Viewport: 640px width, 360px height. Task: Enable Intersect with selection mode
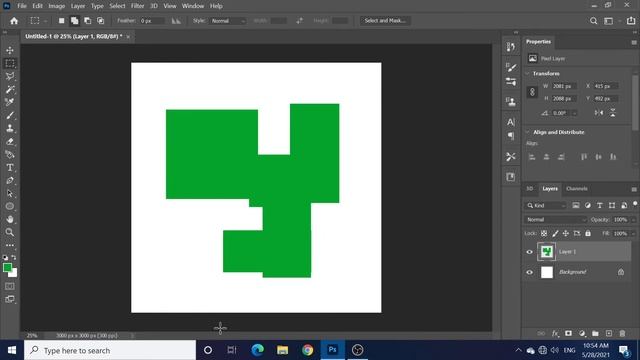tap(100, 21)
